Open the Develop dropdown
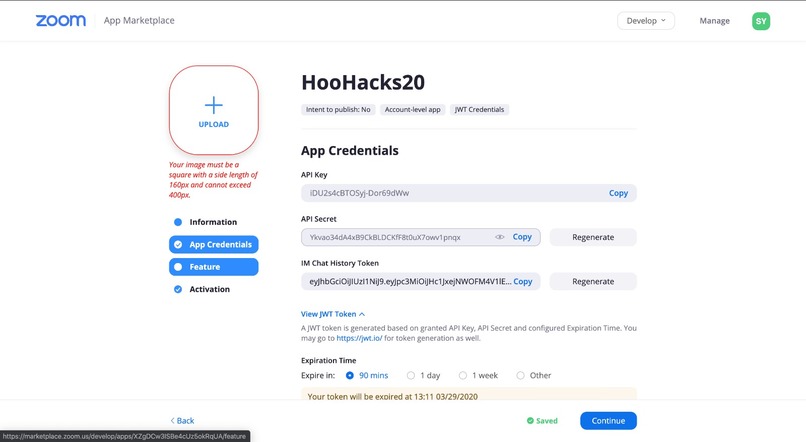This screenshot has height=442, width=806. [x=646, y=21]
